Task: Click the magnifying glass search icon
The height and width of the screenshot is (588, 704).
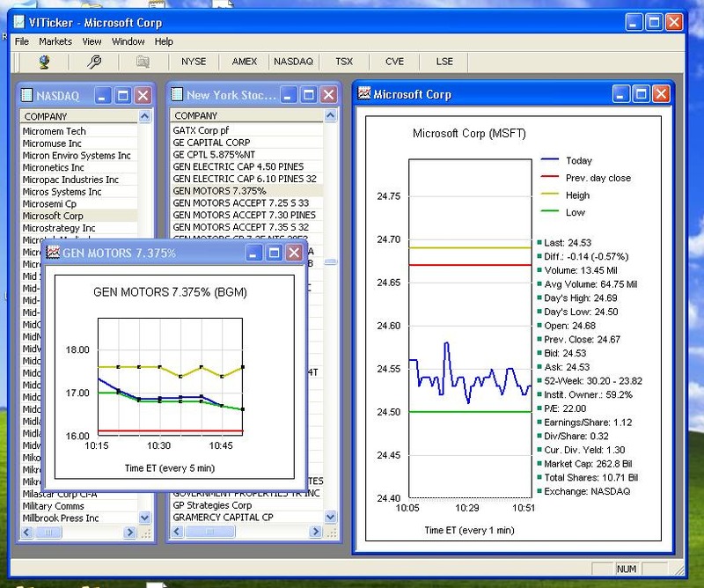Action: pyautogui.click(x=94, y=61)
